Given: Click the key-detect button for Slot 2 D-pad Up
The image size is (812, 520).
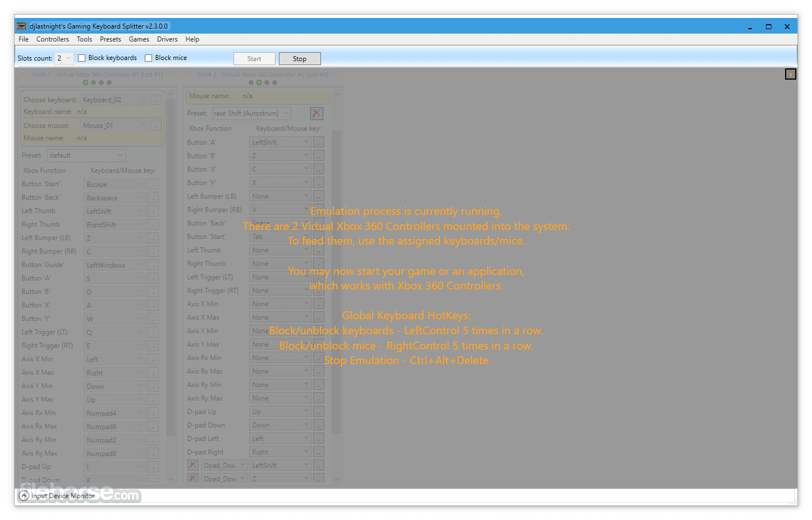Looking at the screenshot, I should 319,412.
